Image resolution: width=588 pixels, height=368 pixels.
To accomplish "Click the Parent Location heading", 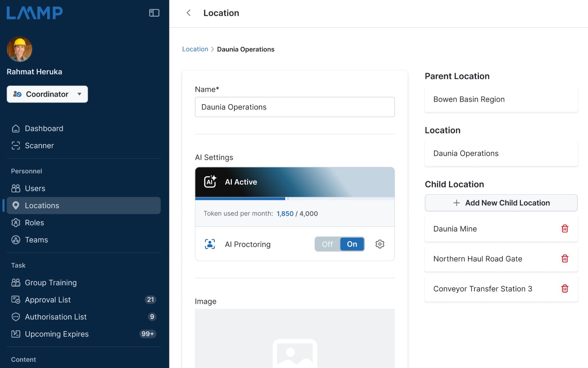I will [457, 76].
